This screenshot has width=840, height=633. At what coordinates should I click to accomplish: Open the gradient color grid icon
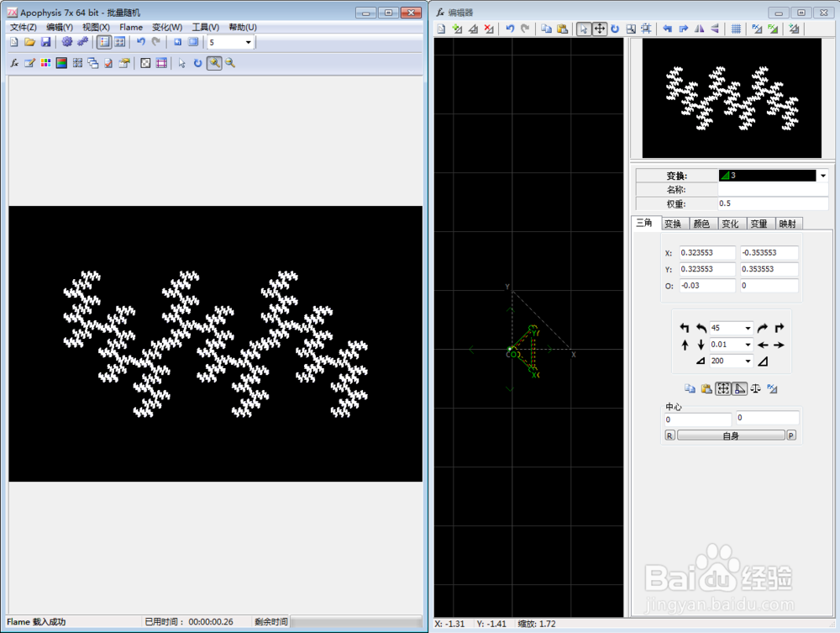[x=45, y=63]
